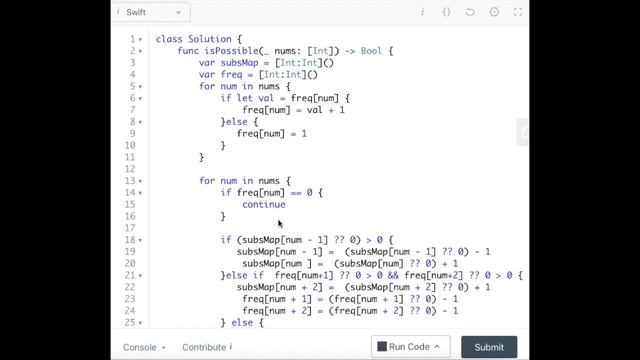
Task: Collapse the fold arrow on line 18
Action: [140, 240]
